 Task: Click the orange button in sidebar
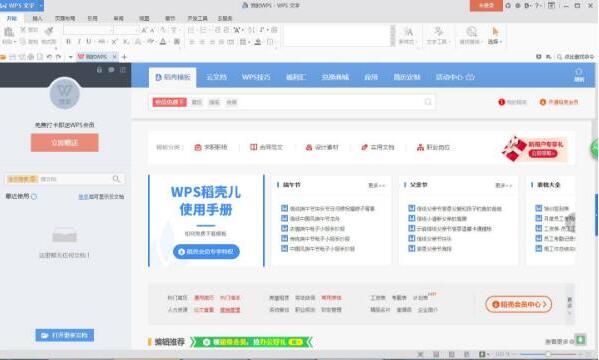[65, 143]
